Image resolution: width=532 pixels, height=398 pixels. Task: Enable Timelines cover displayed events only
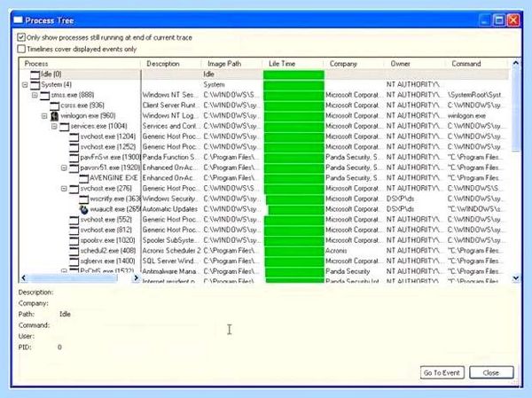(21, 49)
